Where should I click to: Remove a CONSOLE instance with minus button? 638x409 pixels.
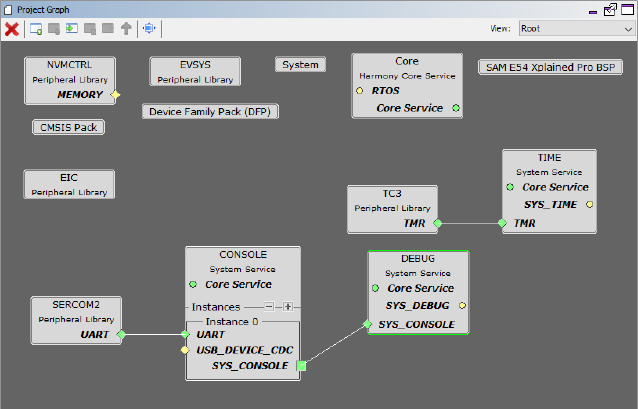click(x=270, y=306)
